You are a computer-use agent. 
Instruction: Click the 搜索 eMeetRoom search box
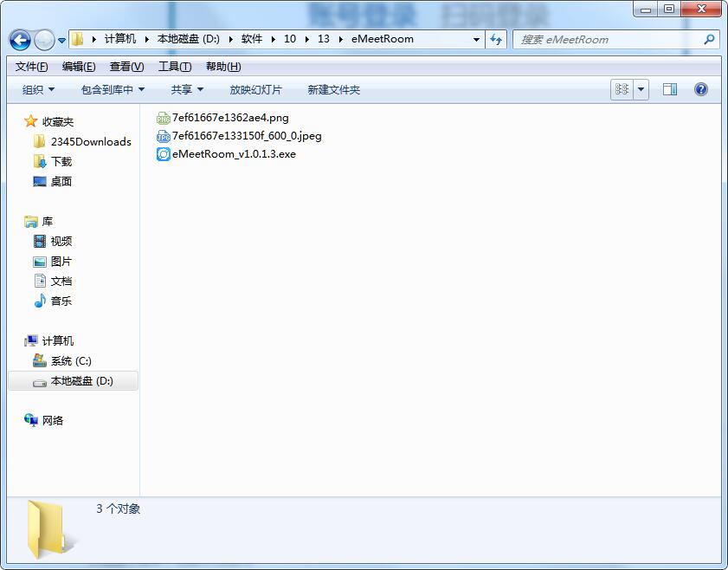(610, 39)
